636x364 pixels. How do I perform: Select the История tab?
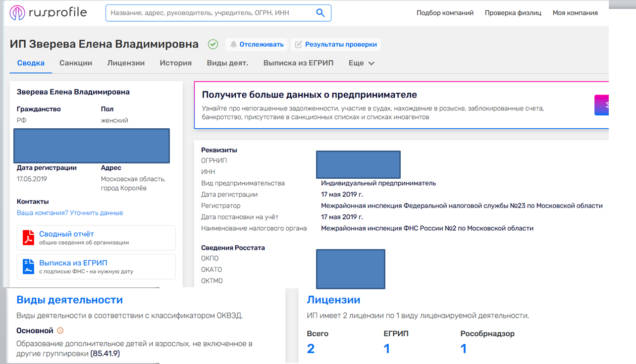point(175,63)
